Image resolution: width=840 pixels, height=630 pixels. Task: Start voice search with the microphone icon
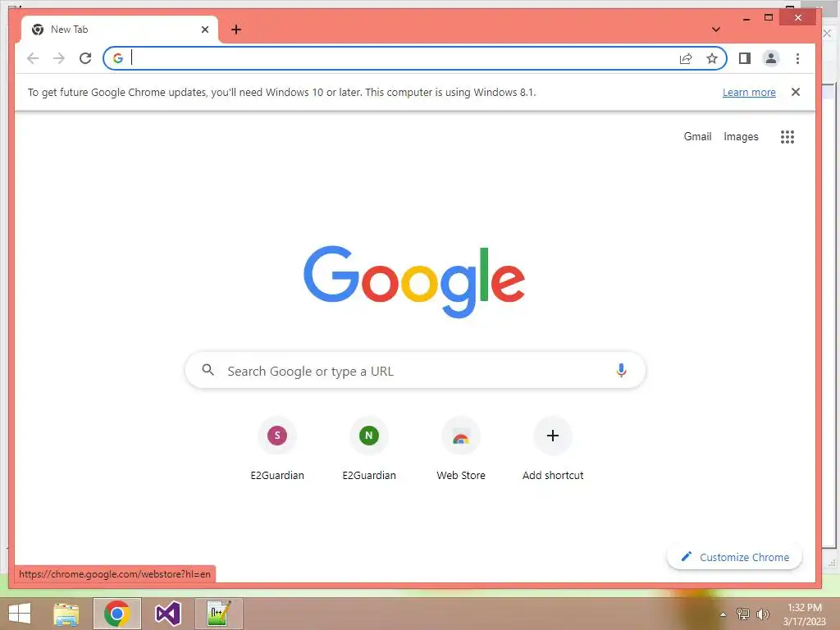point(621,370)
